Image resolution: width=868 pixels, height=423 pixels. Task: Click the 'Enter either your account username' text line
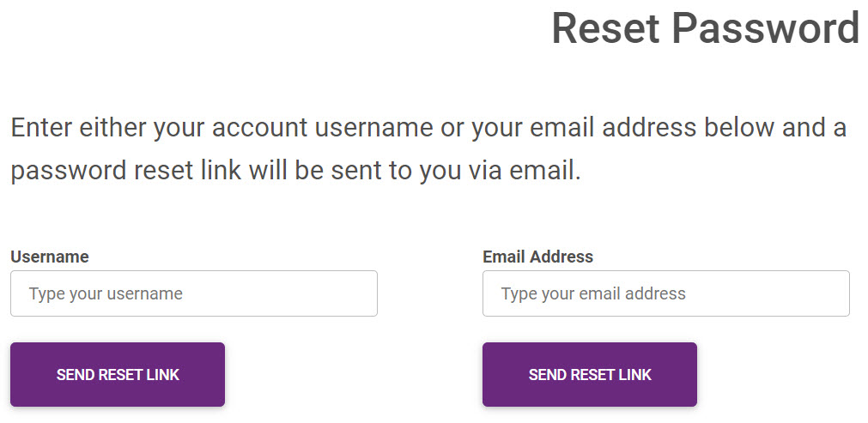pyautogui.click(x=428, y=129)
